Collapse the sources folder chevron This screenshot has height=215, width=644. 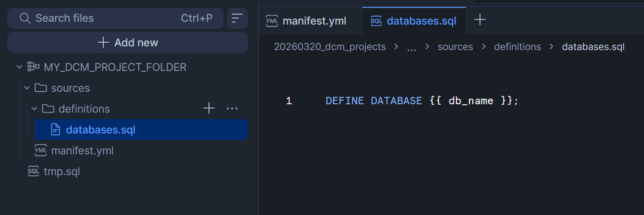26,88
